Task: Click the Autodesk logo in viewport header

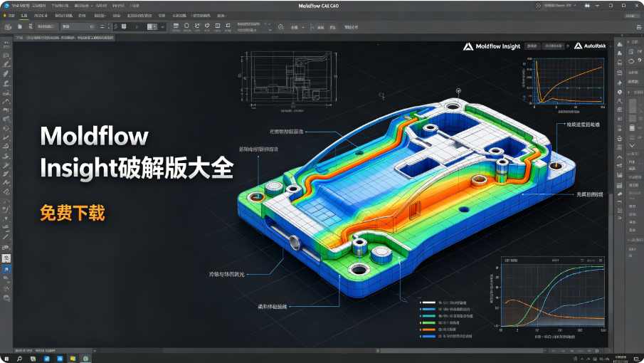Action: click(590, 46)
